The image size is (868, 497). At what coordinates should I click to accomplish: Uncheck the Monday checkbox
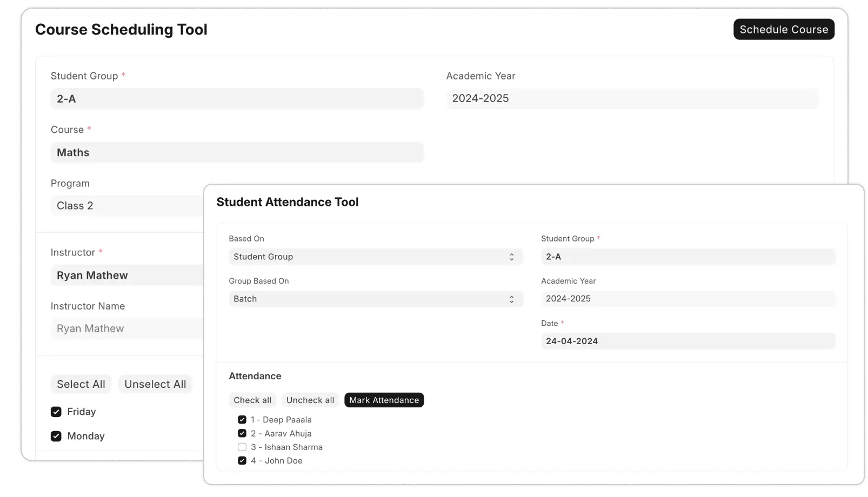[x=56, y=436]
